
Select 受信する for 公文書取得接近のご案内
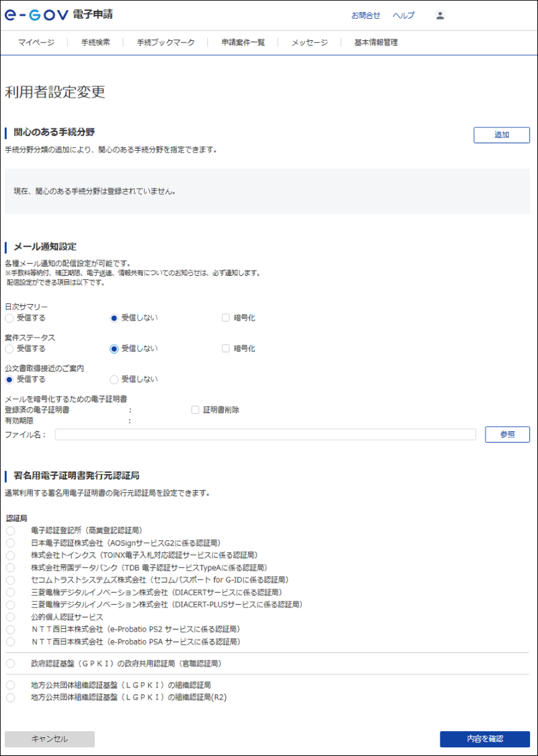click(9, 379)
